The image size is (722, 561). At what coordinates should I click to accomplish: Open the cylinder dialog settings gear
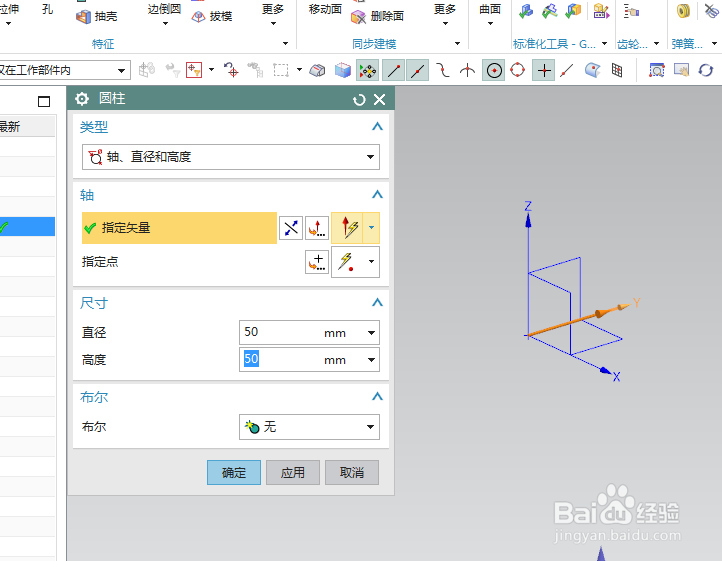(82, 99)
